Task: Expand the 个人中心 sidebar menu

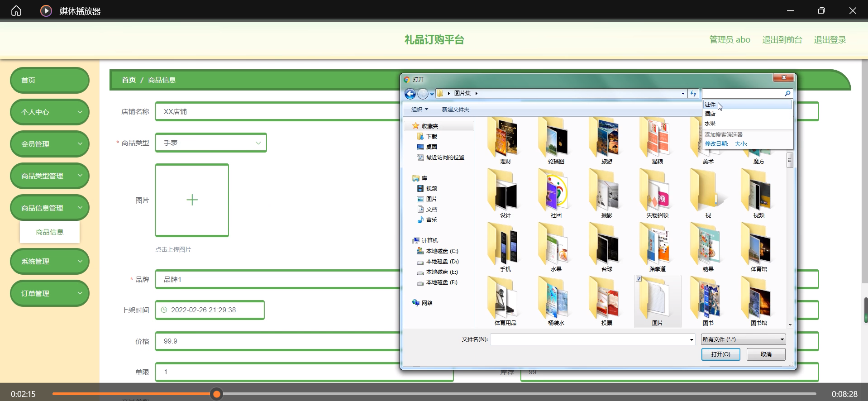Action: click(x=50, y=112)
